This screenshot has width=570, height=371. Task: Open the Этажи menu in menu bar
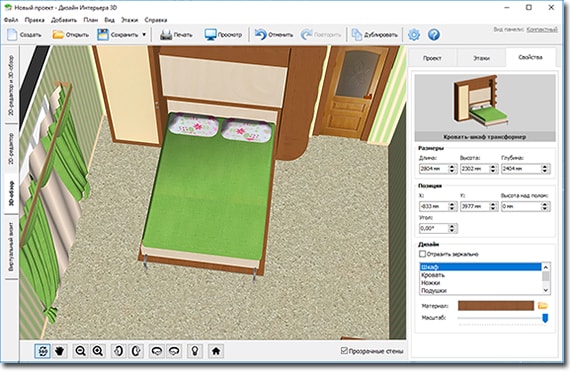coord(129,20)
